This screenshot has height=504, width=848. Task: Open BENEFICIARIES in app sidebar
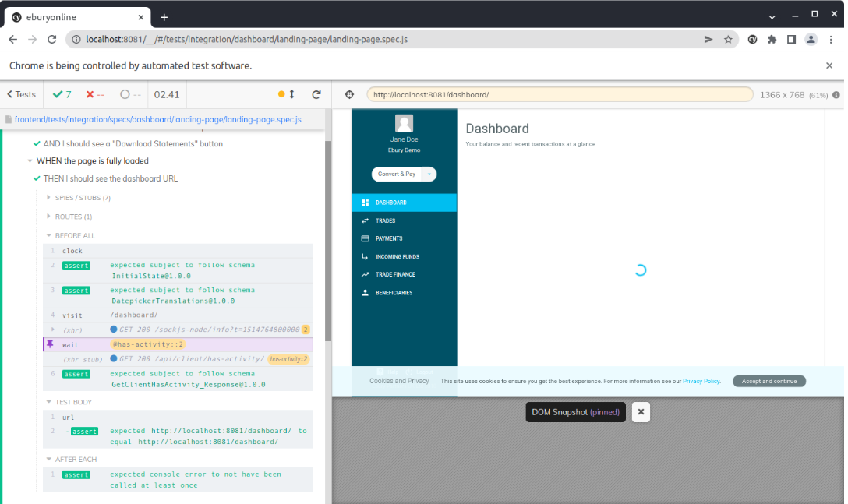tap(404, 293)
